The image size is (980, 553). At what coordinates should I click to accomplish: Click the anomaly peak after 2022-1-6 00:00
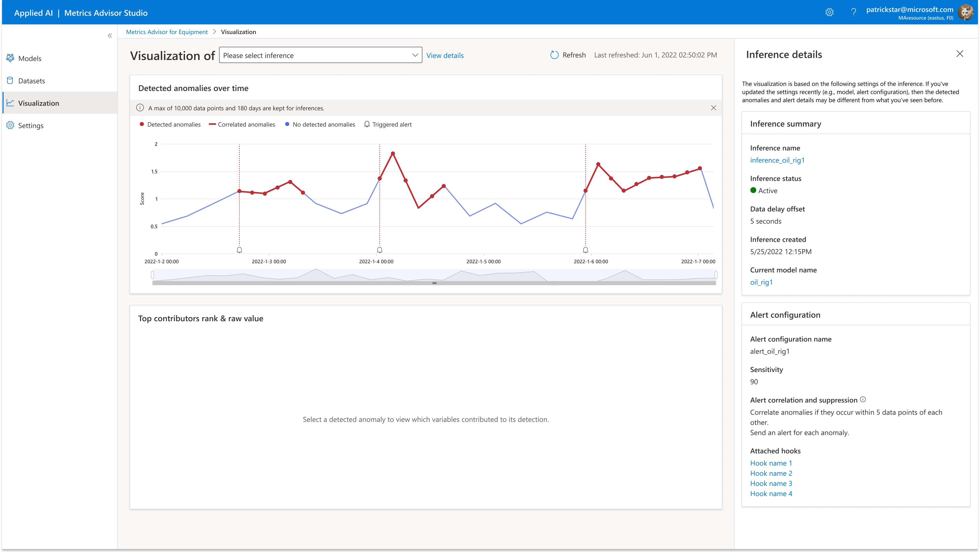598,164
